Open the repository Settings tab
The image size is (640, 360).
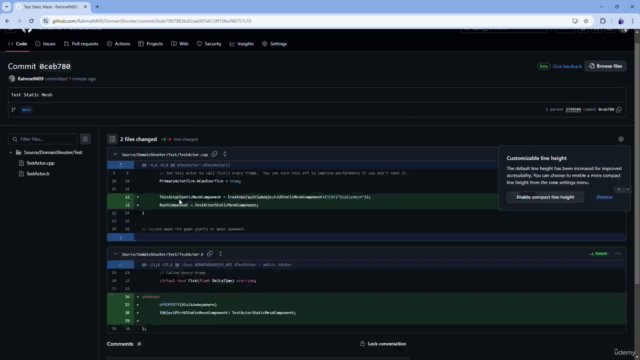point(275,44)
